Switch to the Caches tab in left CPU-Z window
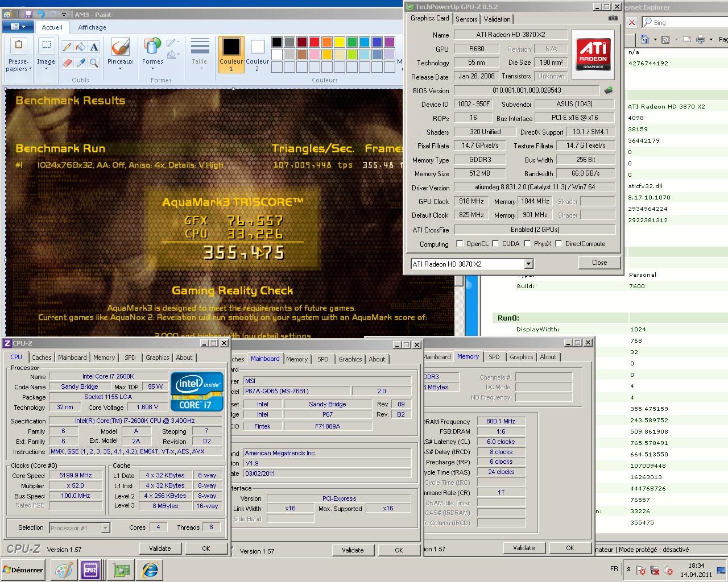728x582 pixels. [x=41, y=357]
